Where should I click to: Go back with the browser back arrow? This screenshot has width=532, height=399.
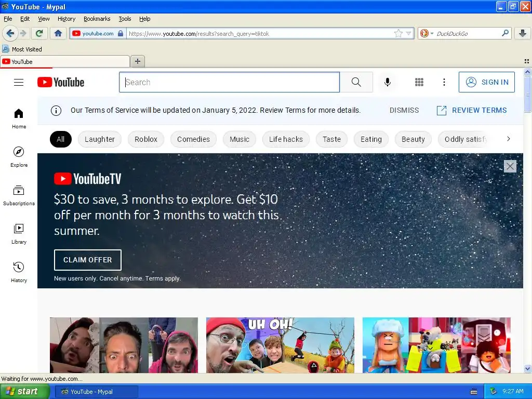click(10, 33)
